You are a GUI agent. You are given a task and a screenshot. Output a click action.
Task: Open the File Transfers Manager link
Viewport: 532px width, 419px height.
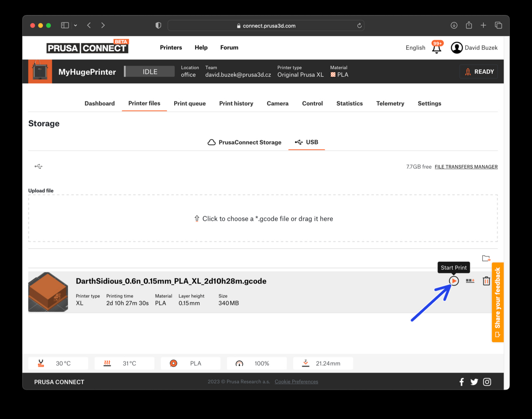coord(466,167)
